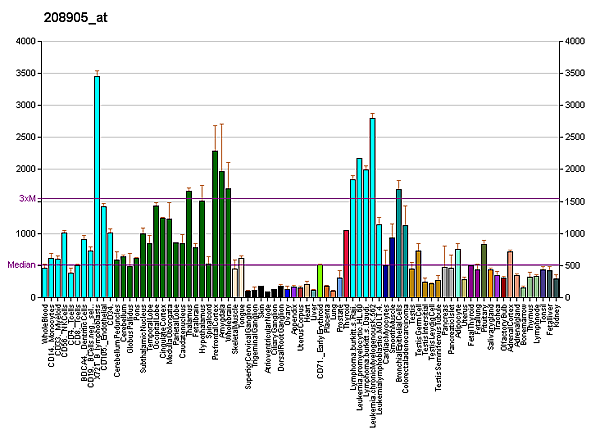Screen dimensions: 600x434
Task: Select the red Thyroid bar
Action: (x=346, y=264)
